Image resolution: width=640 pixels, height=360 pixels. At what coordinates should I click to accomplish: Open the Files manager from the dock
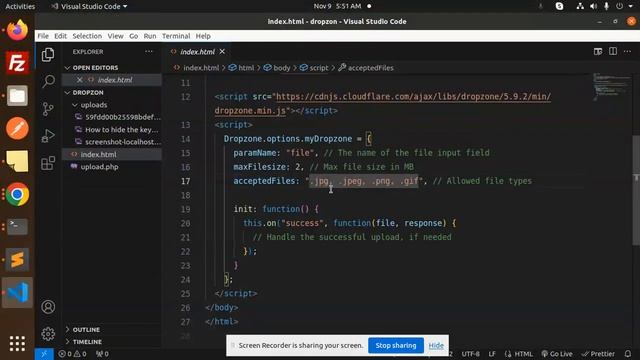click(x=17, y=96)
